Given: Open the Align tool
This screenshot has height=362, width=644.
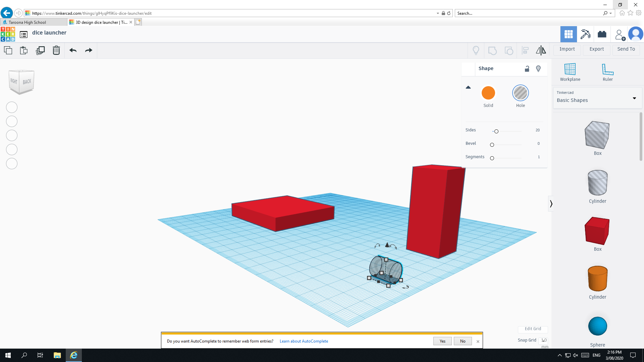Looking at the screenshot, I should coord(525,50).
